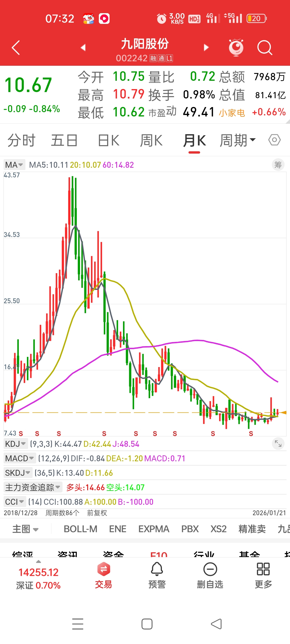The width and height of the screenshot is (290, 644).
Task: Tap MA5:10.11 value label
Action: tap(49, 165)
